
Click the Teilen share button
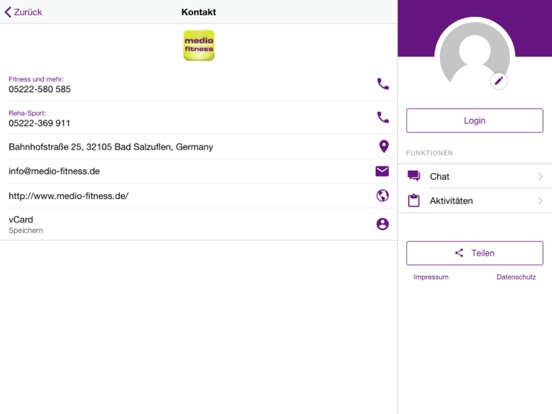pyautogui.click(x=475, y=253)
